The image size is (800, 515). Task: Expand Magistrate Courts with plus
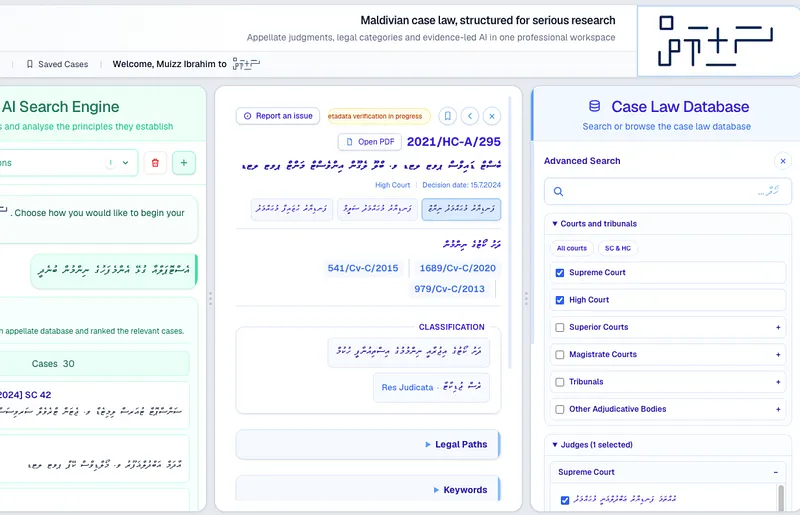point(778,355)
